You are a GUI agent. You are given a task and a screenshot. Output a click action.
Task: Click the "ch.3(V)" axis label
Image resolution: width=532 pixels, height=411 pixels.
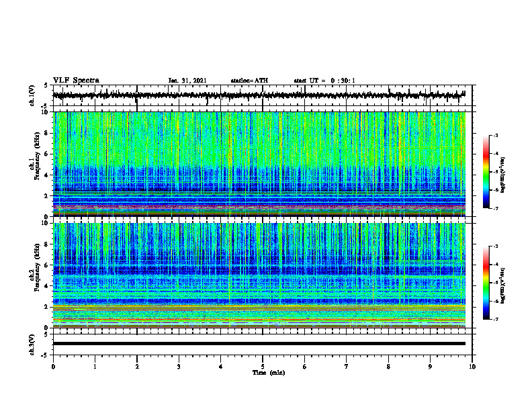pyautogui.click(x=32, y=345)
